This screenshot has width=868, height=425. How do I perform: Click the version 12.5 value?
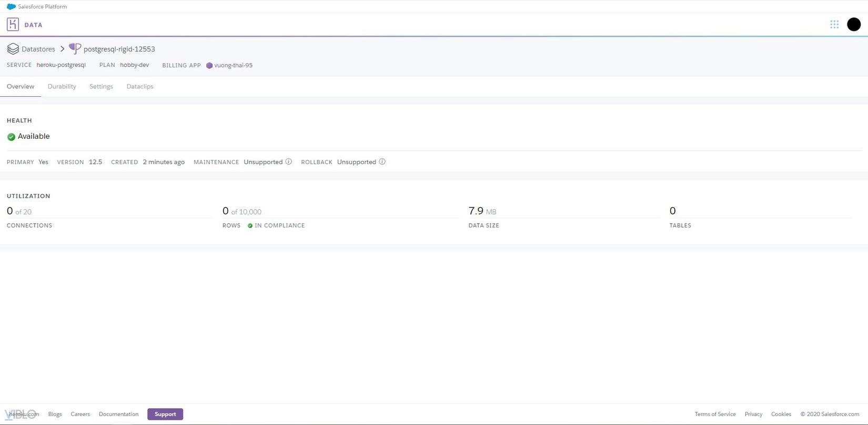pos(96,162)
